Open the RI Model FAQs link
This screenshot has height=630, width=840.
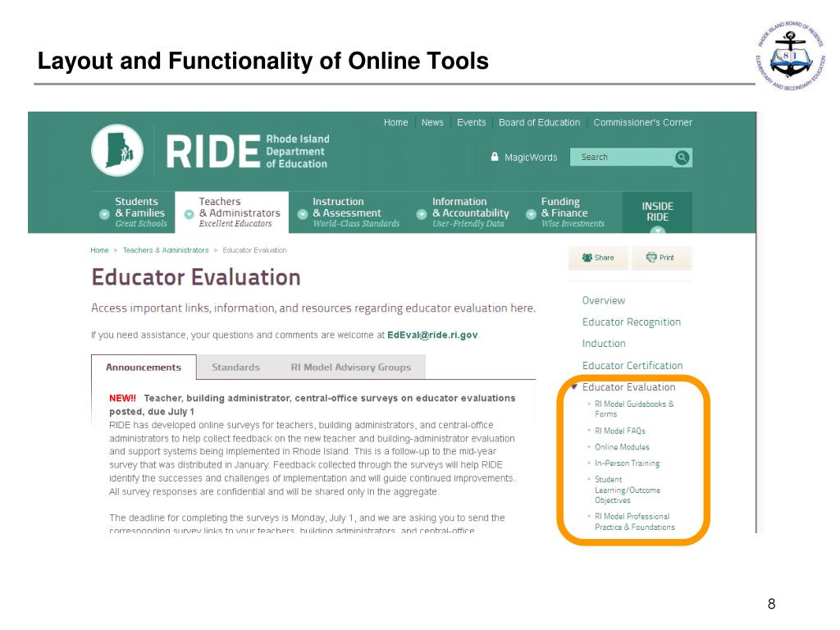[x=620, y=431]
